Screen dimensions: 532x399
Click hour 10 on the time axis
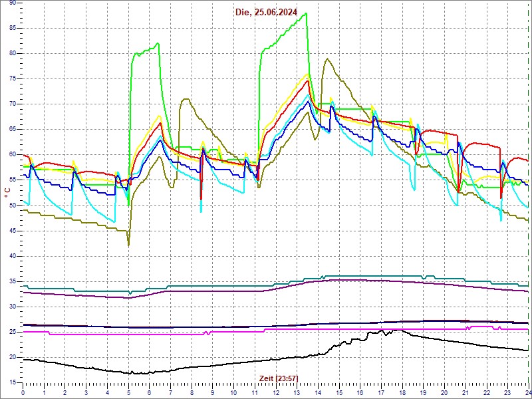(234, 393)
